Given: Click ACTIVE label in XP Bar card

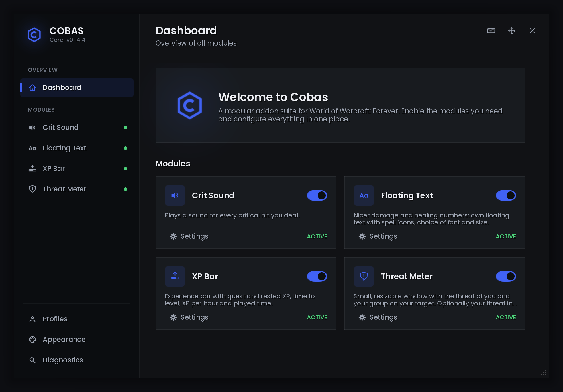Looking at the screenshot, I should click(317, 317).
